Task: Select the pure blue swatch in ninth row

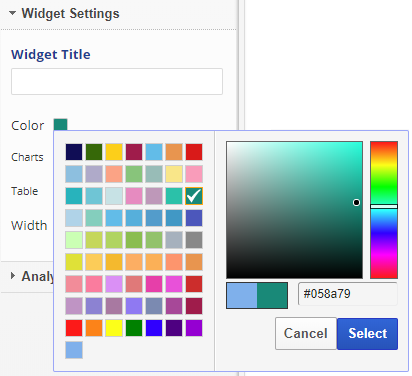Action: click(154, 328)
